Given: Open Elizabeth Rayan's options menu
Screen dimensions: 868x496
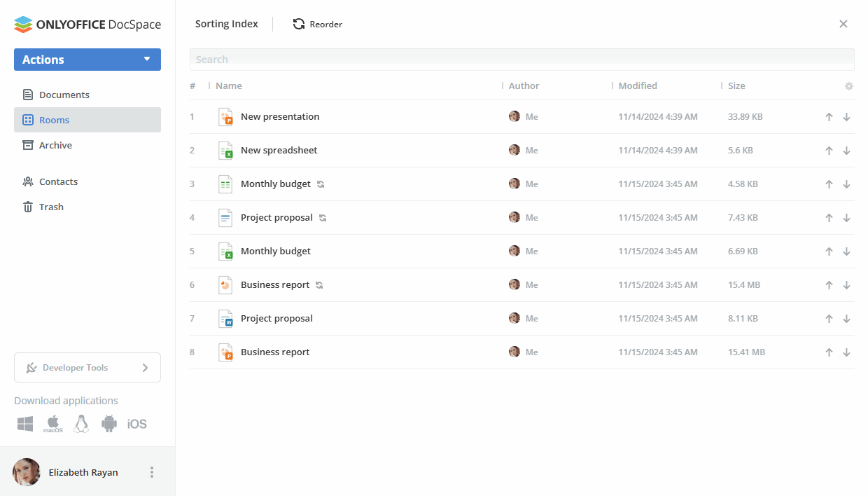Looking at the screenshot, I should (x=152, y=472).
